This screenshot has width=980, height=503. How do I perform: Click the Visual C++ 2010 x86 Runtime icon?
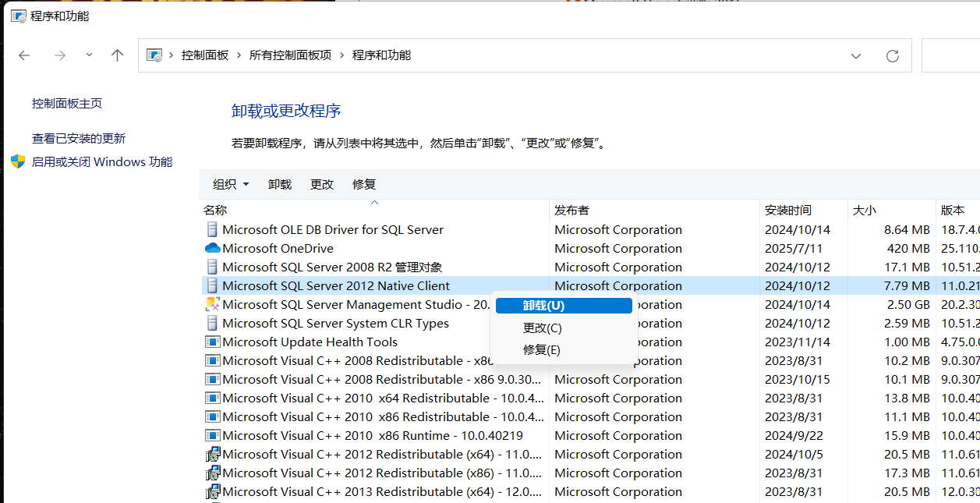coord(212,435)
